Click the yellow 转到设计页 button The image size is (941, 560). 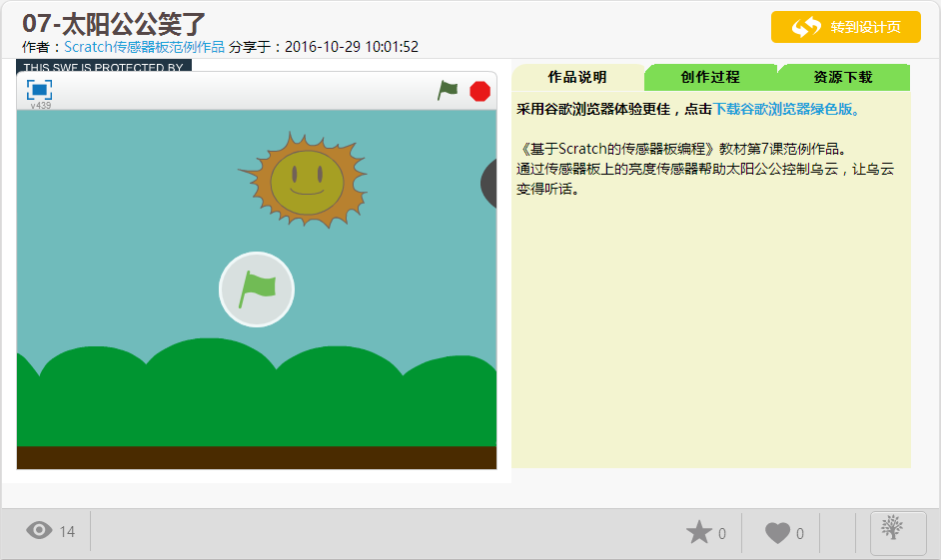(x=845, y=27)
